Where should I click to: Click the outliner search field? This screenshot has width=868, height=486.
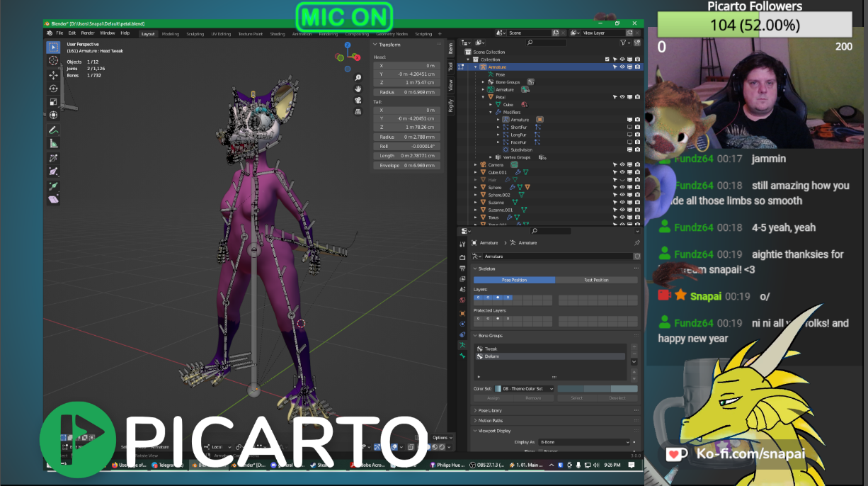[x=546, y=43]
